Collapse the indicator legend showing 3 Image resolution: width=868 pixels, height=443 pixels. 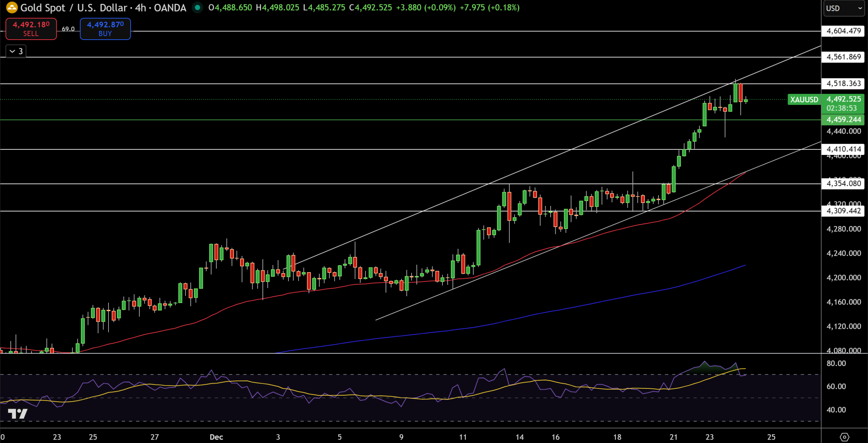point(16,51)
